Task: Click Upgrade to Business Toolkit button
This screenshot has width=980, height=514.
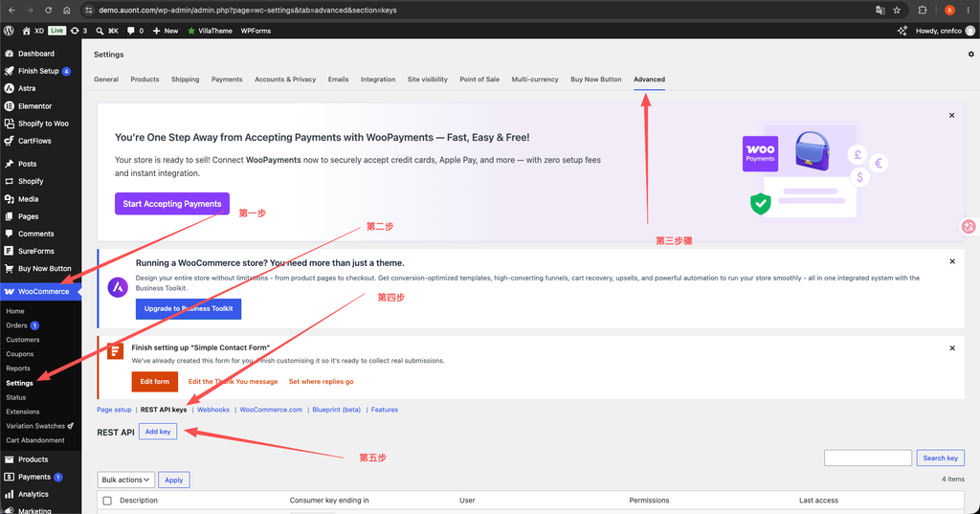Action: tap(189, 309)
